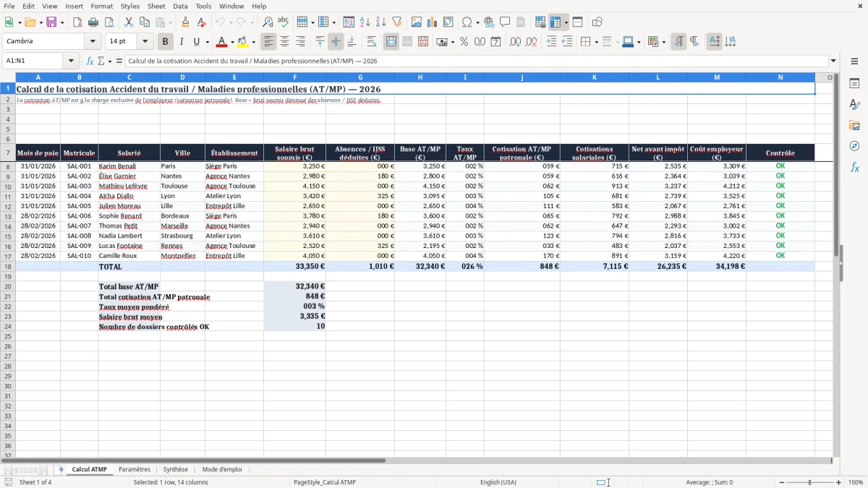Toggle Merge and Center Cells
The height and width of the screenshot is (488, 868).
coord(391,42)
